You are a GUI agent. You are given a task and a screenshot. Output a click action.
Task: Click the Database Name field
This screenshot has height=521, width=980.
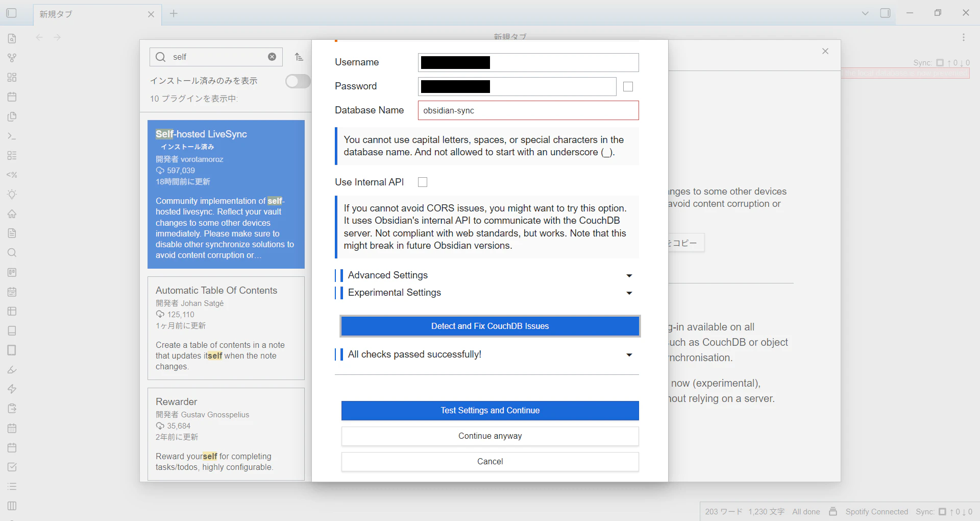528,110
